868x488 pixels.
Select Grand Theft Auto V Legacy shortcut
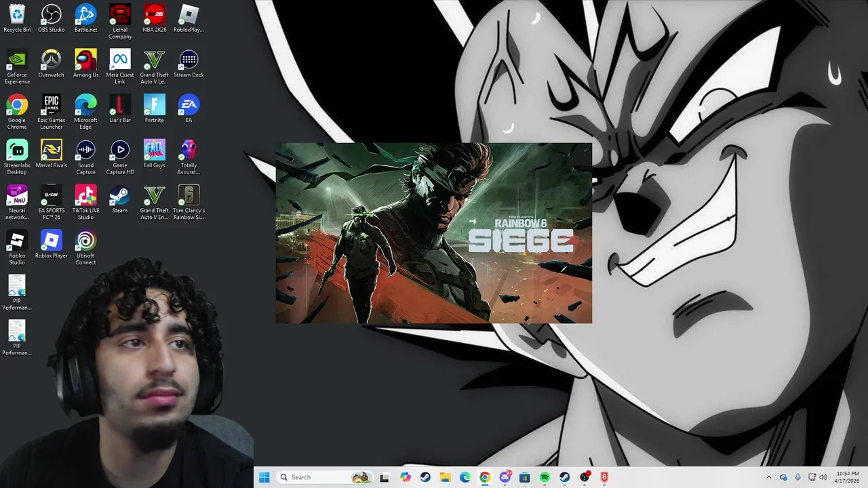pos(155,66)
